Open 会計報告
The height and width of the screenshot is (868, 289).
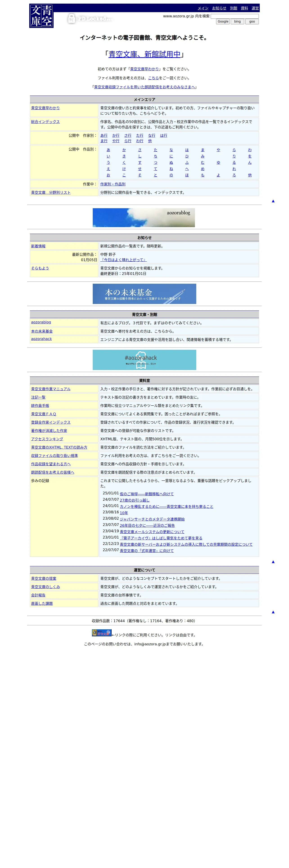(x=38, y=595)
